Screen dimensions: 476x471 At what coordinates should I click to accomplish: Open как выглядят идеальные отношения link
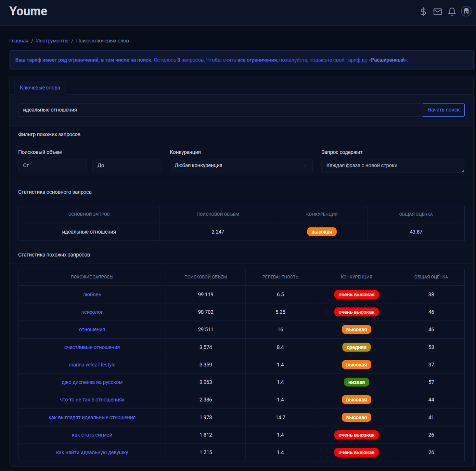pos(92,417)
